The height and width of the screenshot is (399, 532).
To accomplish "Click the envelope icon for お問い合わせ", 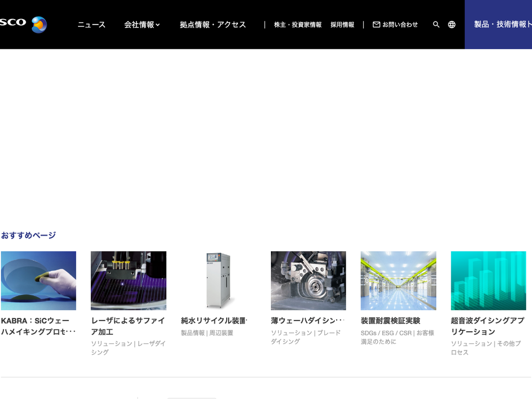I will [376, 25].
